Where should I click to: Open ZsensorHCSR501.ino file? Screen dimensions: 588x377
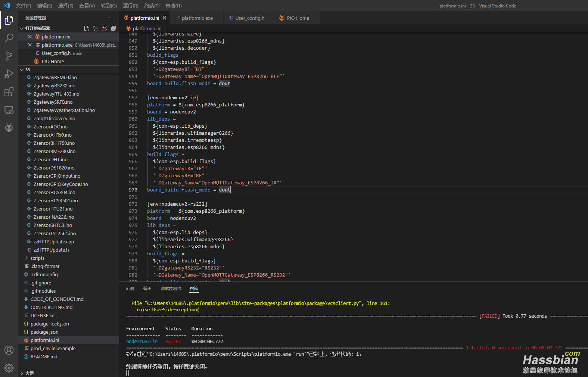point(56,200)
